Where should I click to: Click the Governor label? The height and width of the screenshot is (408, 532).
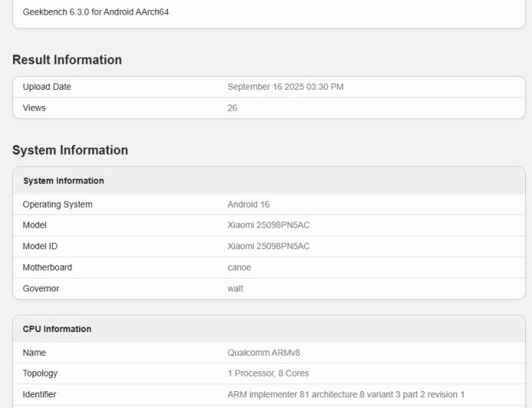coord(41,288)
